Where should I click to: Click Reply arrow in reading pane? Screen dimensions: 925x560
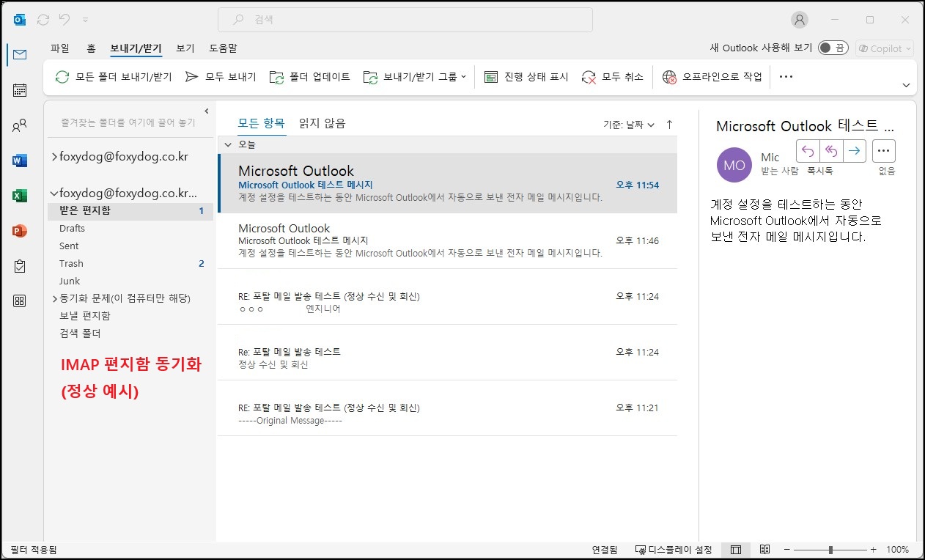click(808, 151)
